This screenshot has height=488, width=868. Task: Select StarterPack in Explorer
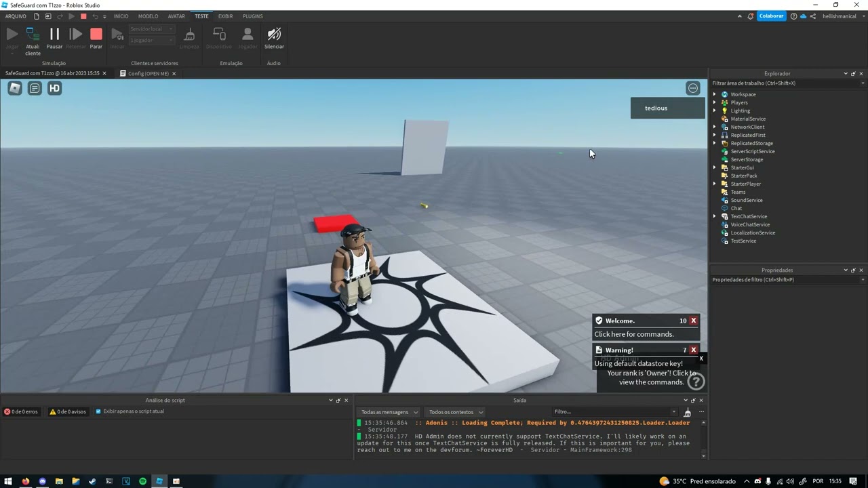[x=743, y=176]
